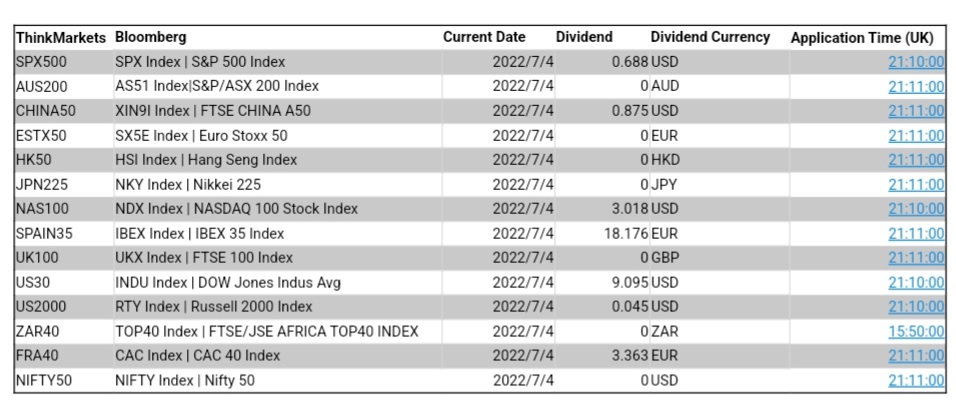Open the AUS200 application time link
The height and width of the screenshot is (409, 956).
(x=915, y=86)
